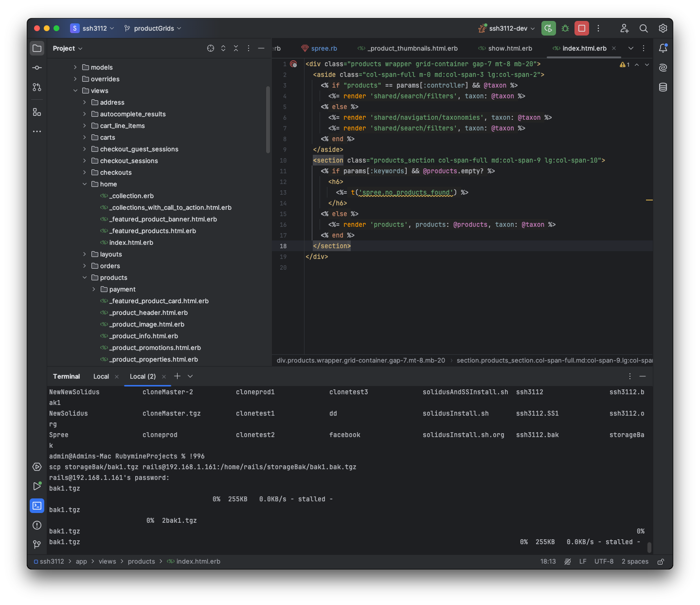Click the UTF-8 encoding selector
The width and height of the screenshot is (700, 605).
pos(604,562)
